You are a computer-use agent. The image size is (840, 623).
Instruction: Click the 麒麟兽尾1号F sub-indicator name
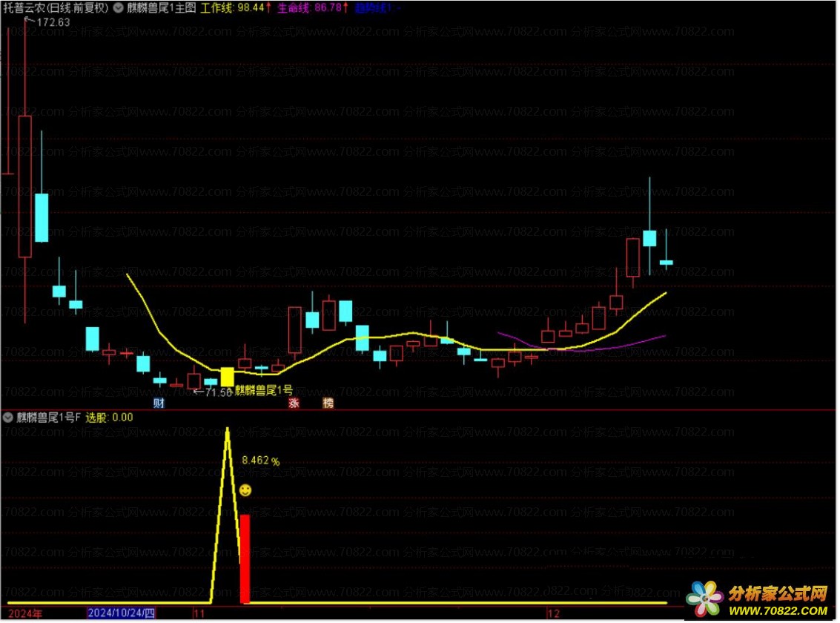coord(48,418)
